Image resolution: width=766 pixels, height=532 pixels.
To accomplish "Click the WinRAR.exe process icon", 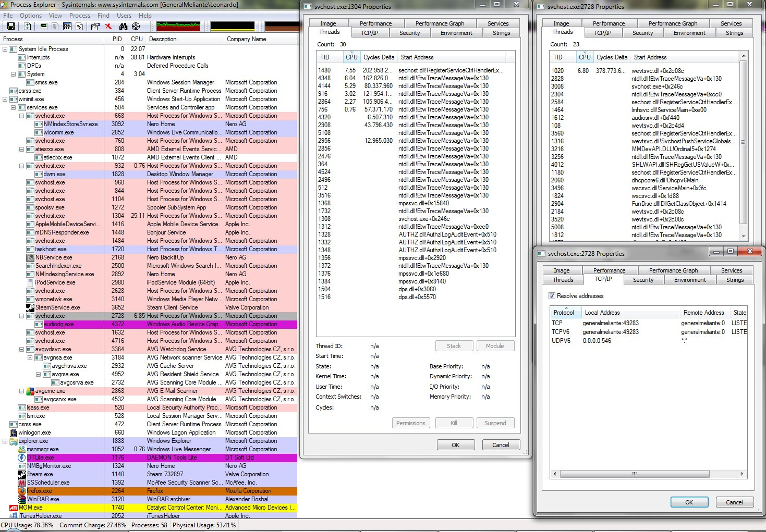I will pyautogui.click(x=22, y=499).
